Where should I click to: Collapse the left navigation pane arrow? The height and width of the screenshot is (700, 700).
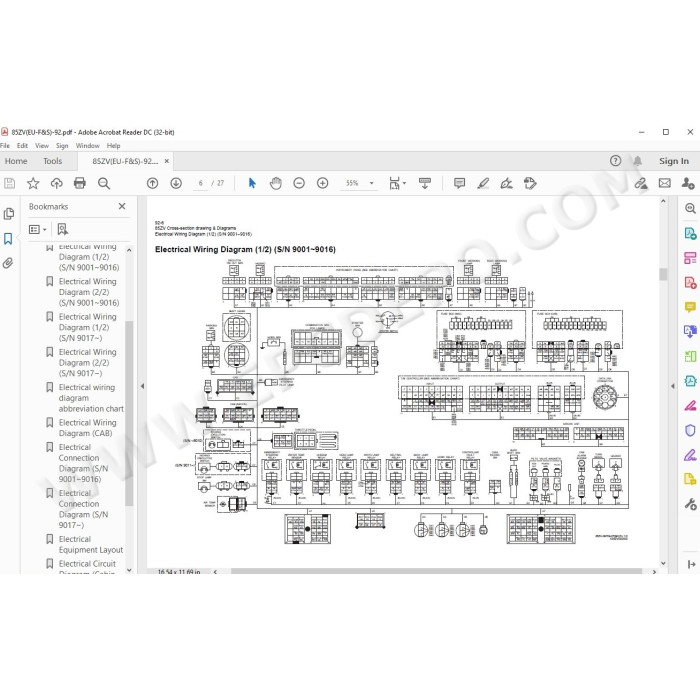142,386
